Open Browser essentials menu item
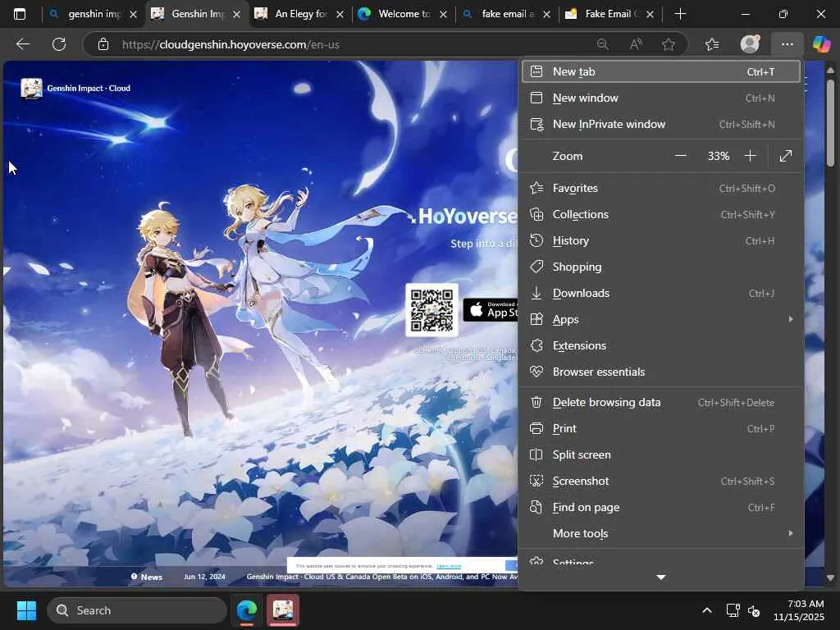Viewport: 840px width, 630px height. click(661, 372)
